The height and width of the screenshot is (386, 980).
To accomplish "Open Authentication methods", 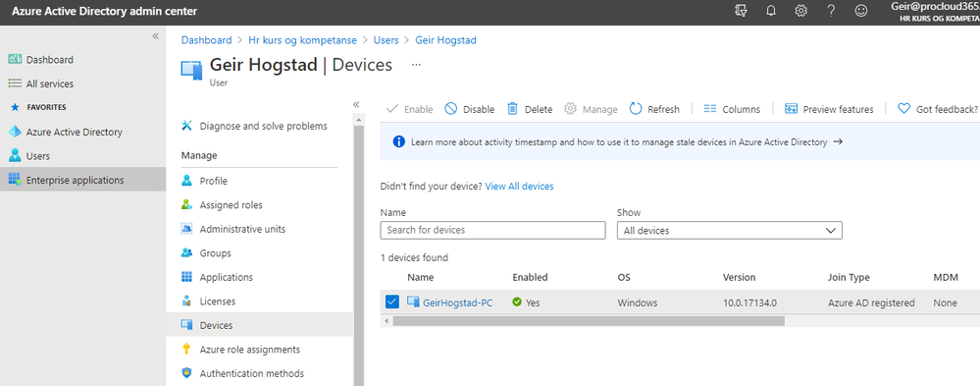I will tap(252, 373).
